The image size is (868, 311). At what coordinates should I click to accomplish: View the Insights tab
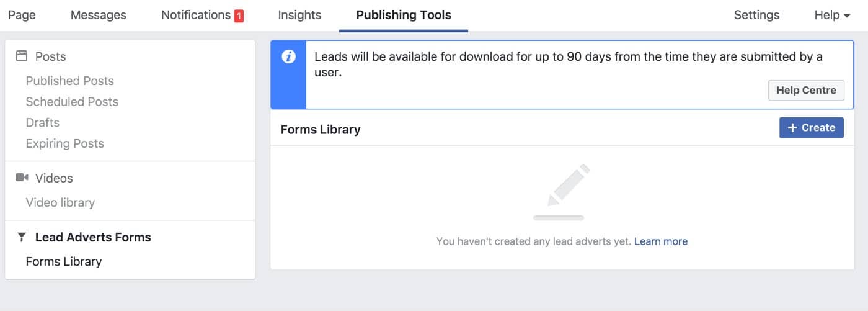pyautogui.click(x=299, y=16)
